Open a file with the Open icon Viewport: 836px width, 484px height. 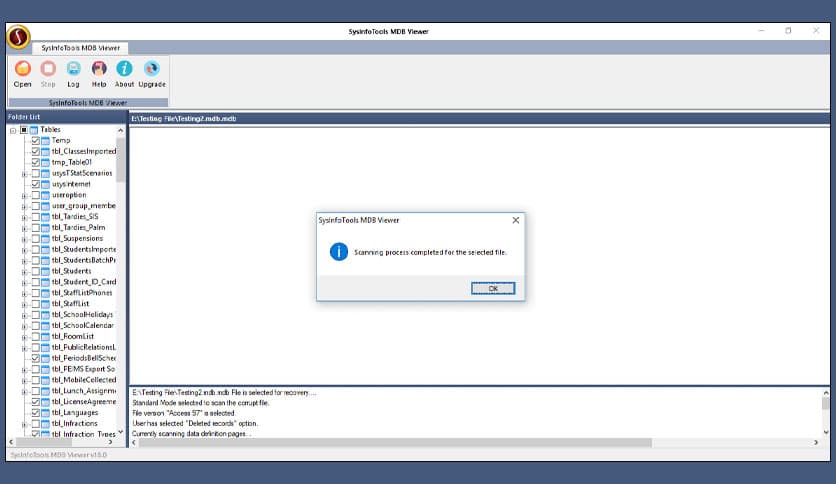tap(22, 69)
